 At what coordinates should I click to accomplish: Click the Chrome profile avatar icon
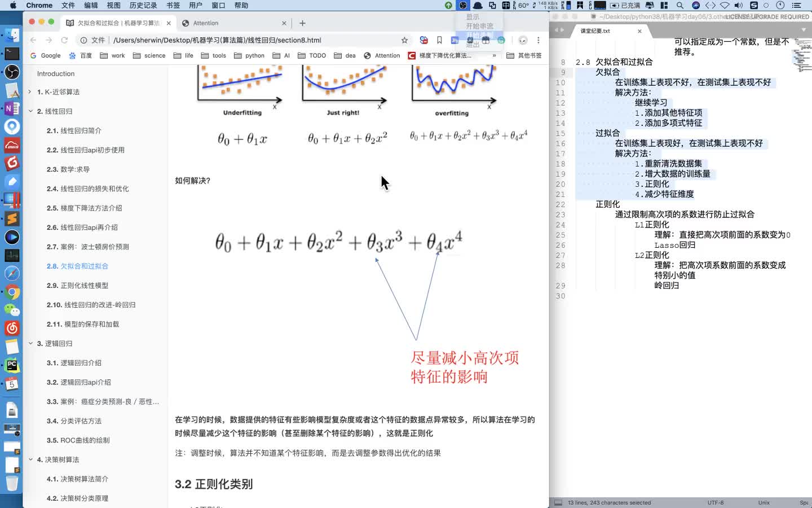point(523,40)
